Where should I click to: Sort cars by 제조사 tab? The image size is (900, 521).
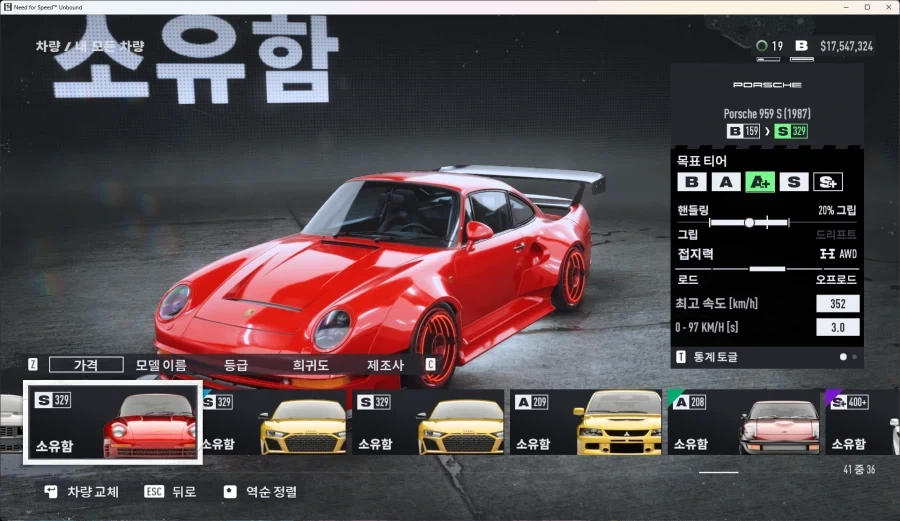click(x=385, y=365)
